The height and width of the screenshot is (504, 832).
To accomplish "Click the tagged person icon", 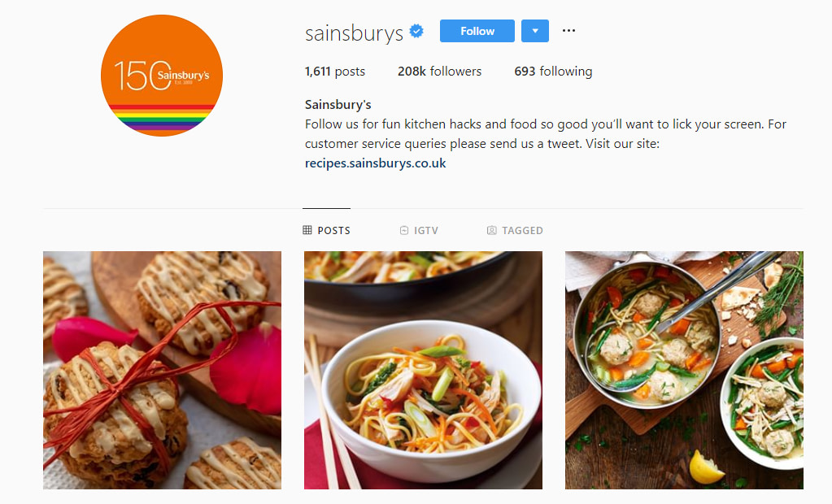I will click(492, 230).
